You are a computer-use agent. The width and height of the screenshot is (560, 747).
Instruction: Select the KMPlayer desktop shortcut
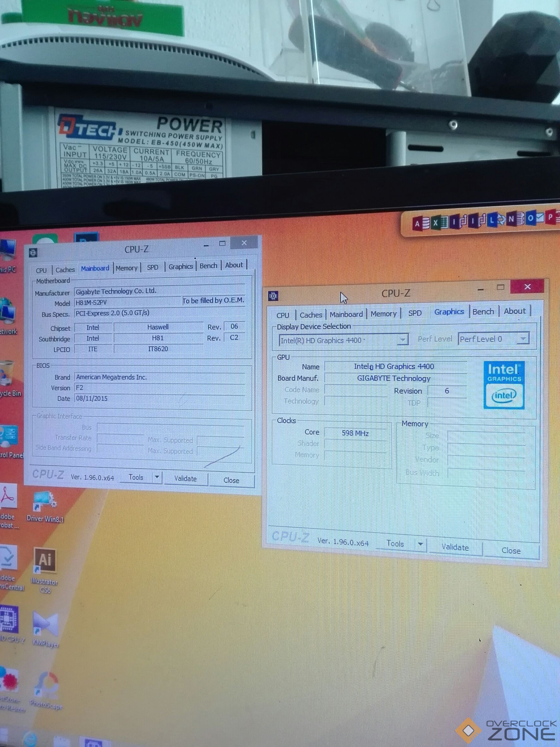[x=45, y=629]
